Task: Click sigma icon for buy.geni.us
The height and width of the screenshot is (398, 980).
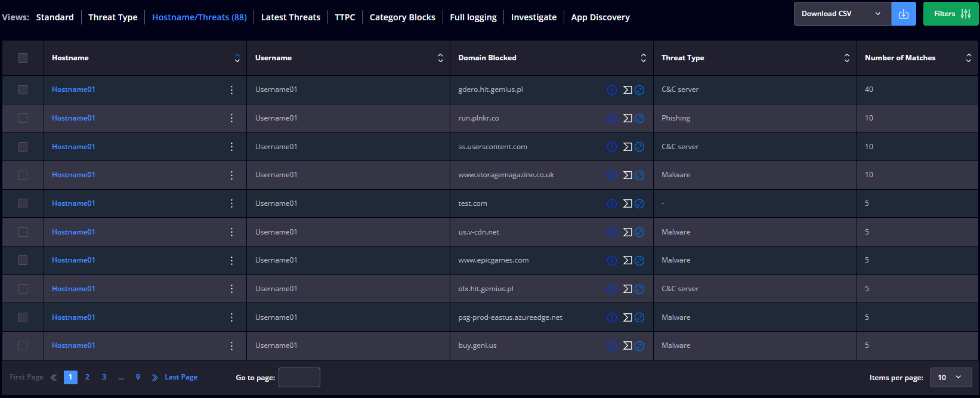Action: (627, 345)
